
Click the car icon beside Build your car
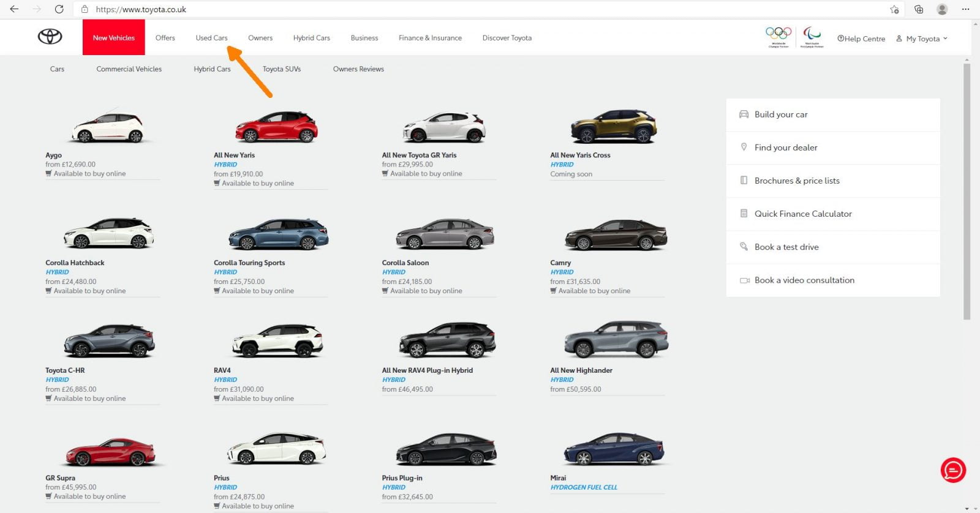click(x=744, y=114)
